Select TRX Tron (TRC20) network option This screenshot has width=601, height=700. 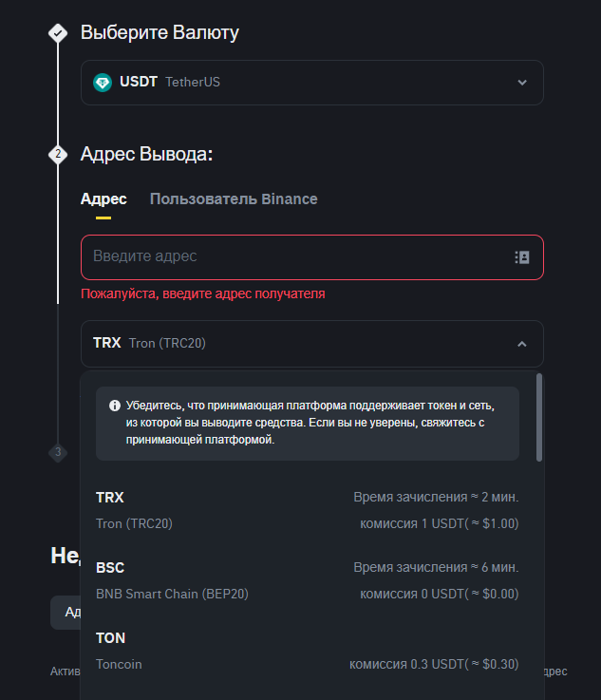307,510
